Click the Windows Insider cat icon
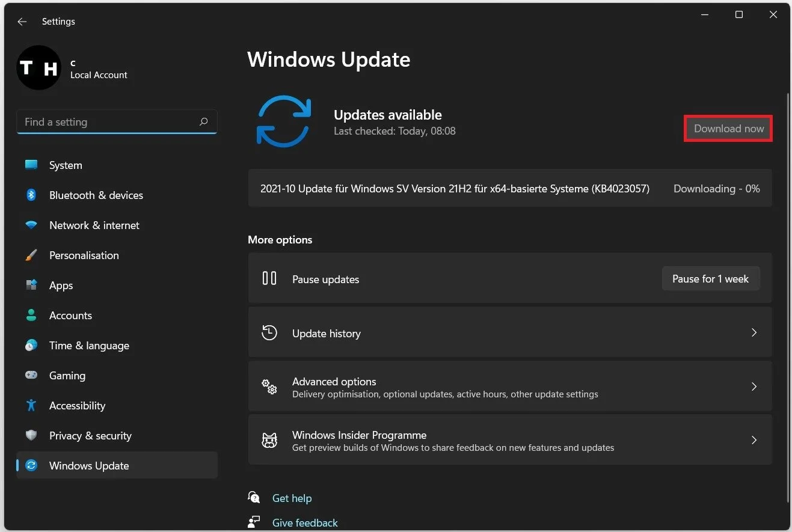Viewport: 792px width, 532px height. 269,440
